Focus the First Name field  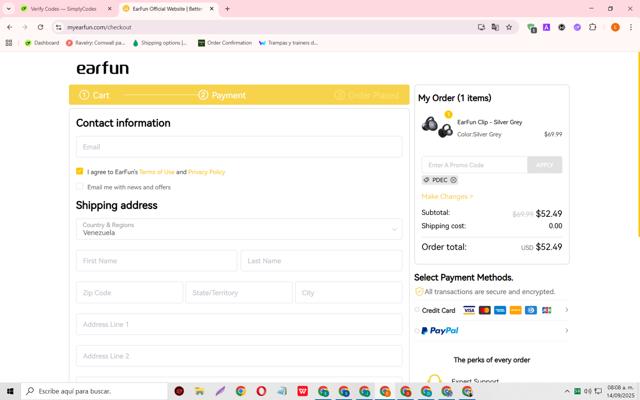tap(156, 261)
